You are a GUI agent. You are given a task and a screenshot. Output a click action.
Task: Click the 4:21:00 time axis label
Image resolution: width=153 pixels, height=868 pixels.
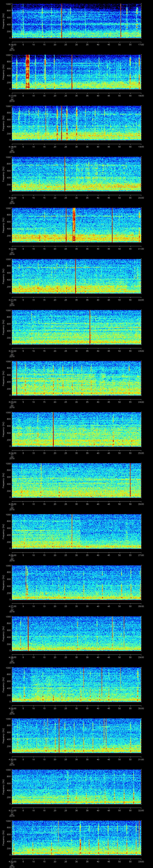12,300
